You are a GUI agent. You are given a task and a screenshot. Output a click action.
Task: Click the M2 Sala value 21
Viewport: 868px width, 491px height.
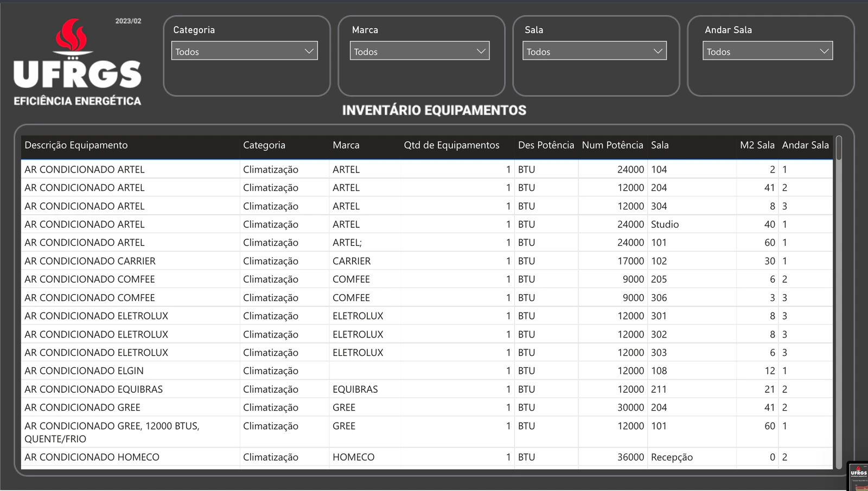[x=770, y=389]
